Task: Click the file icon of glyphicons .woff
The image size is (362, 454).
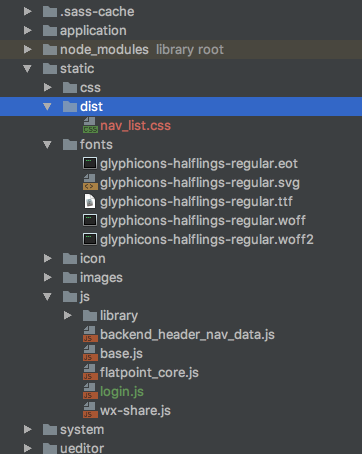Action: [x=90, y=220]
